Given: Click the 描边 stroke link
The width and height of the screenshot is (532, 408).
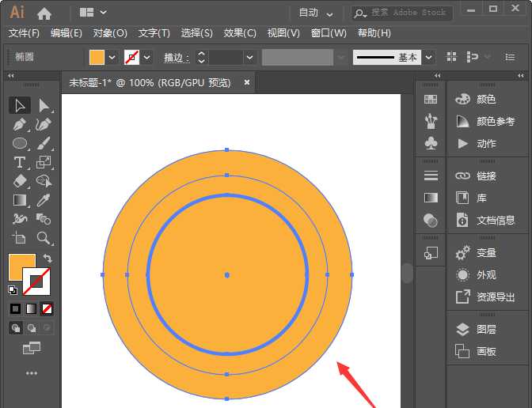Looking at the screenshot, I should click(175, 58).
